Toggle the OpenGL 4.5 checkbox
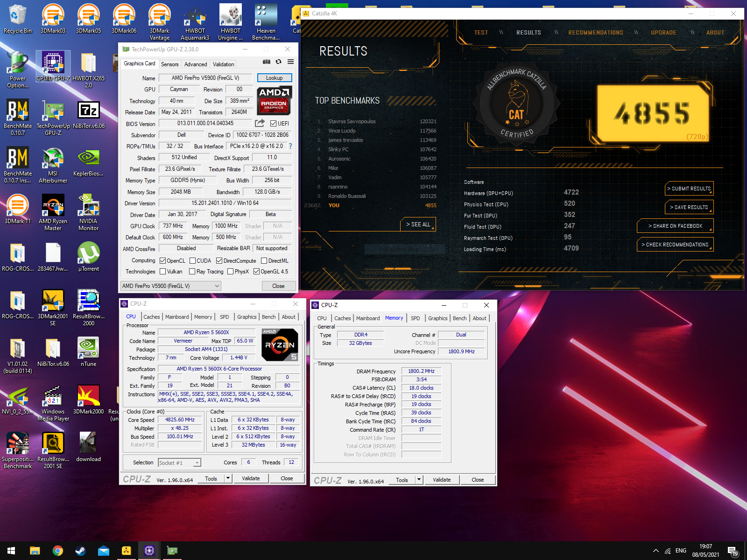Viewport: 747px width, 560px height. point(256,272)
